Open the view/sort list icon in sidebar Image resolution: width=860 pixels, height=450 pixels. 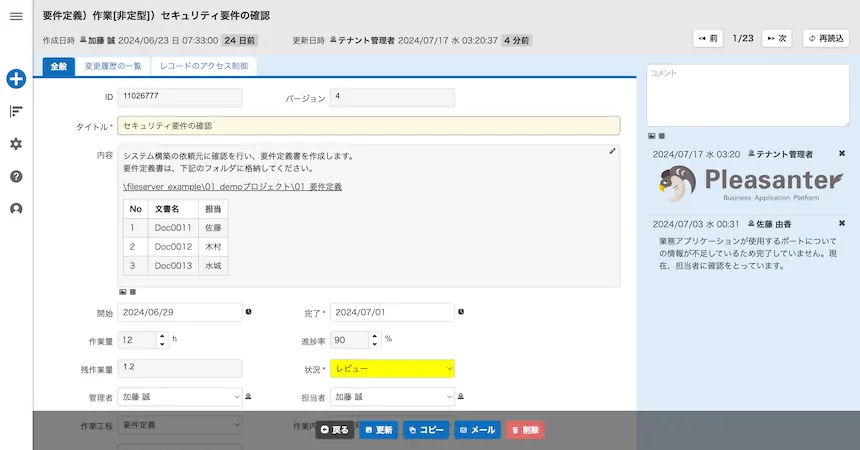(x=16, y=111)
